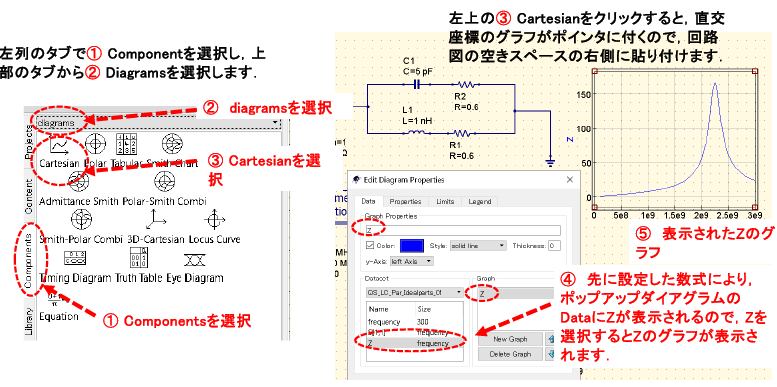Open the blue graph color swatch
777x387 pixels.
[x=412, y=246]
